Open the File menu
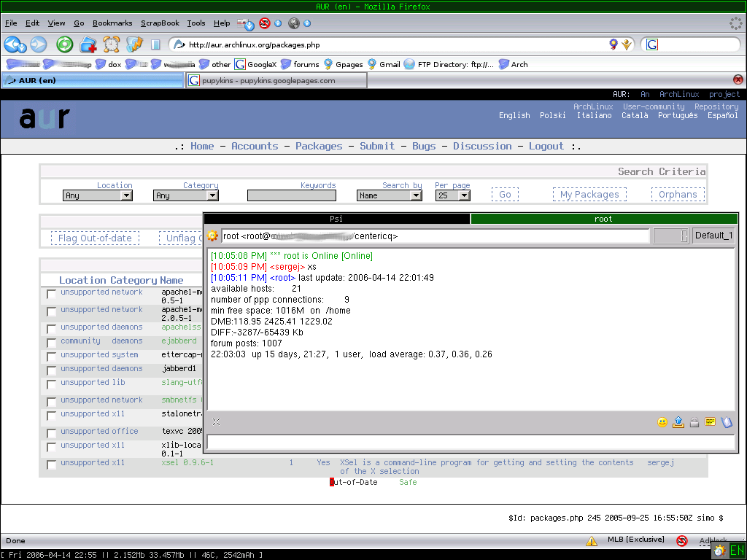This screenshot has width=747, height=560. [11, 23]
